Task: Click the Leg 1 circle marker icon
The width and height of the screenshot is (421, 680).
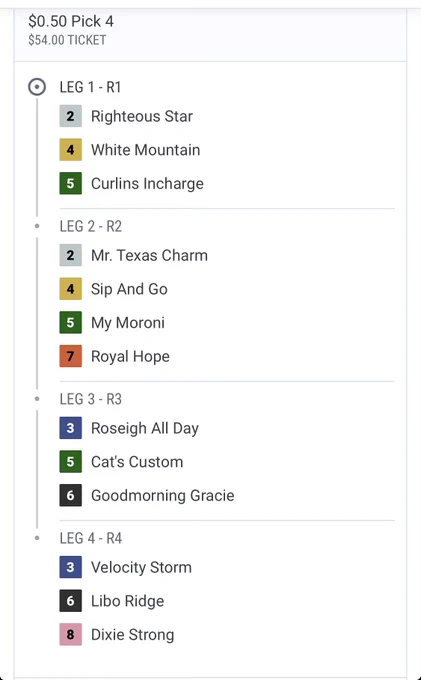Action: (37, 87)
